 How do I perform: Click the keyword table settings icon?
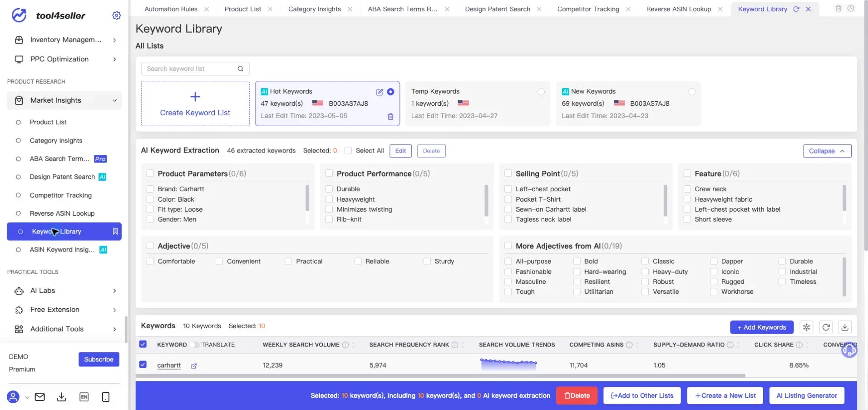tap(807, 327)
